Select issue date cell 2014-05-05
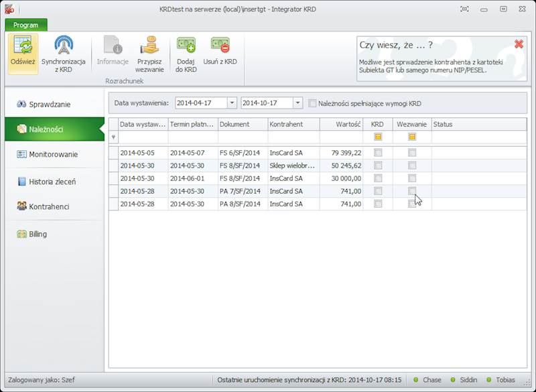 [x=143, y=153]
